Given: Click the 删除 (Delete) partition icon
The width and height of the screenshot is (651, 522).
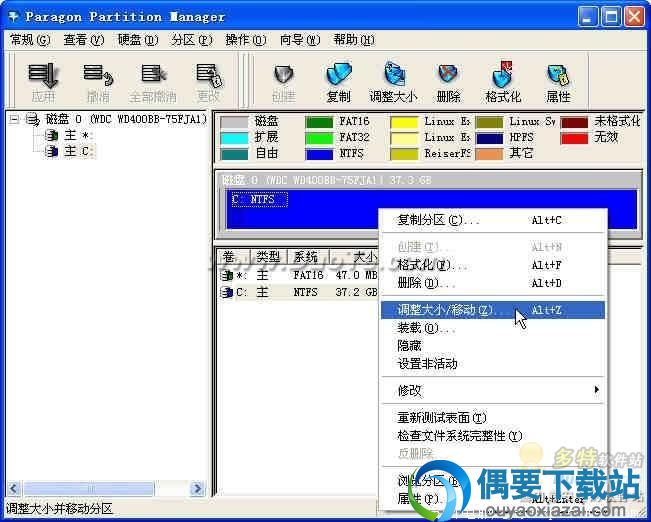Looking at the screenshot, I should (x=448, y=76).
